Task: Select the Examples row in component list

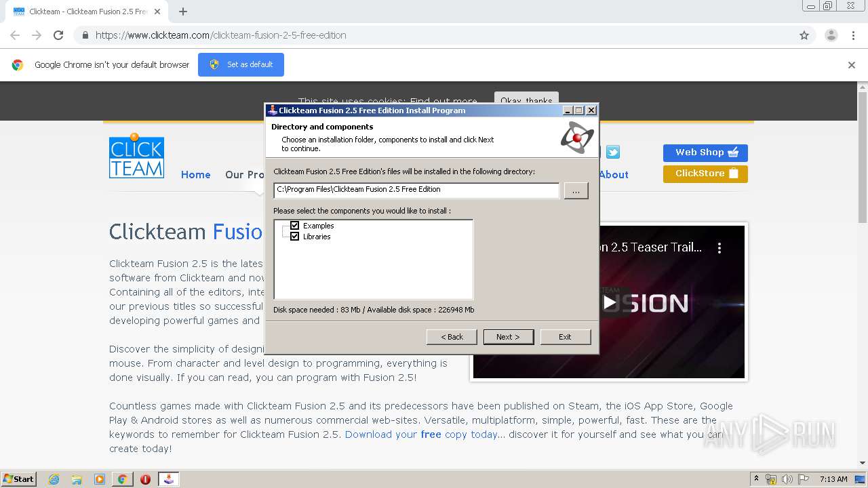Action: 318,226
